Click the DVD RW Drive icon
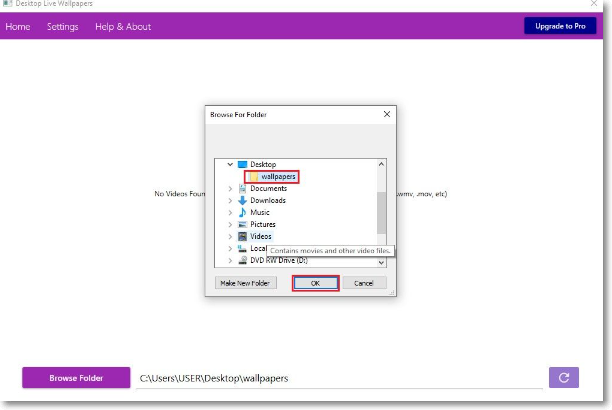 pyautogui.click(x=242, y=260)
